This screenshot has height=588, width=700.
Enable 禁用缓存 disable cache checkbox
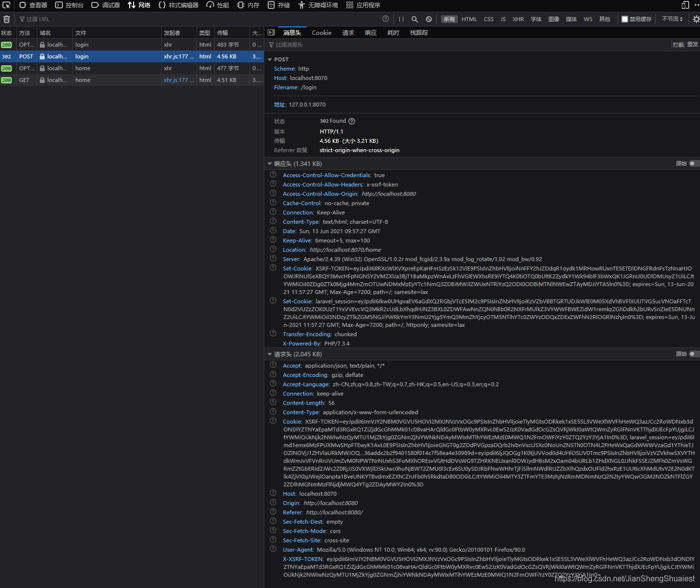tap(625, 19)
